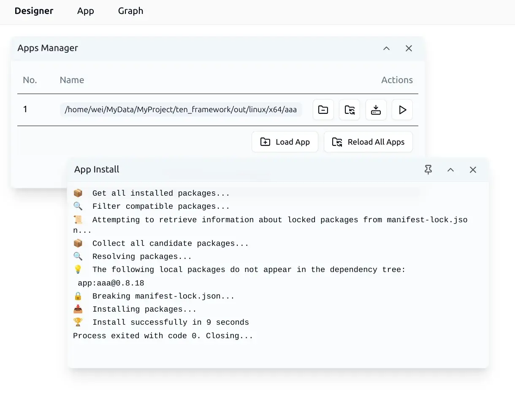Collapse the App Install log with chevron
The image size is (515, 420).
450,170
